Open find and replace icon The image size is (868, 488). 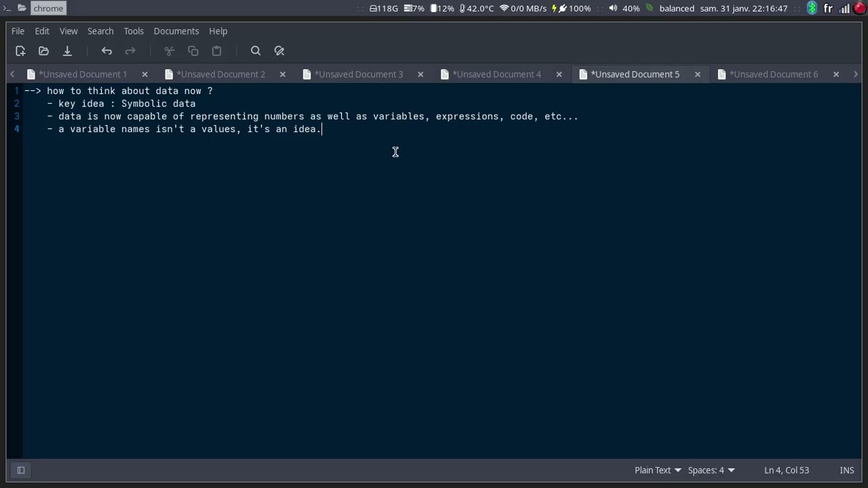click(x=279, y=51)
